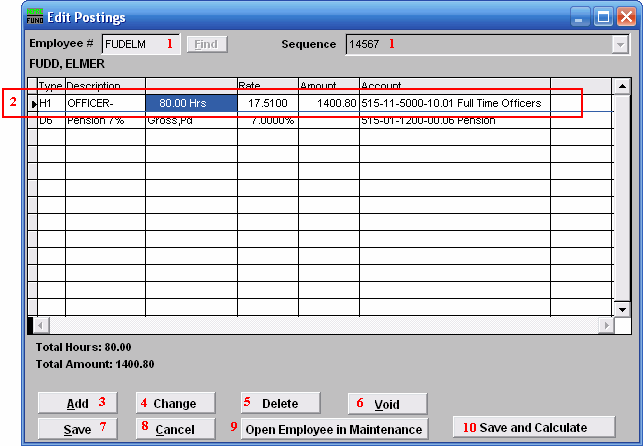Select the Pension 7% row
The height and width of the screenshot is (446, 643).
click(x=104, y=120)
